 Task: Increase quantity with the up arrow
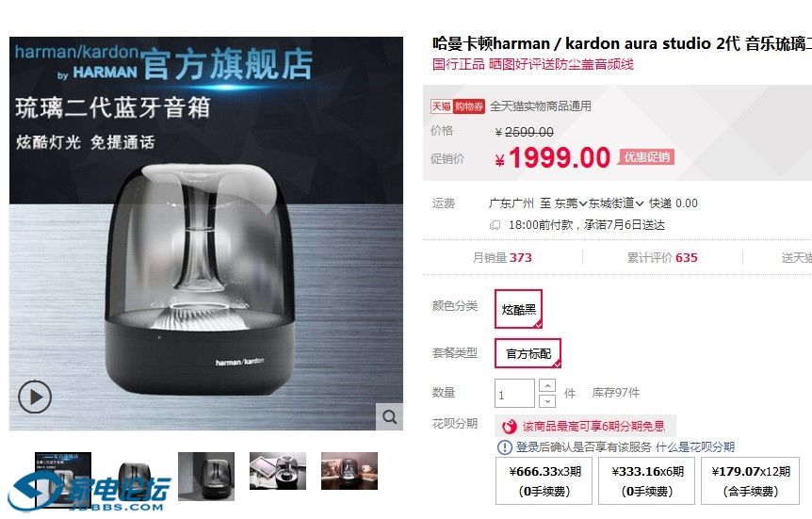click(x=547, y=385)
